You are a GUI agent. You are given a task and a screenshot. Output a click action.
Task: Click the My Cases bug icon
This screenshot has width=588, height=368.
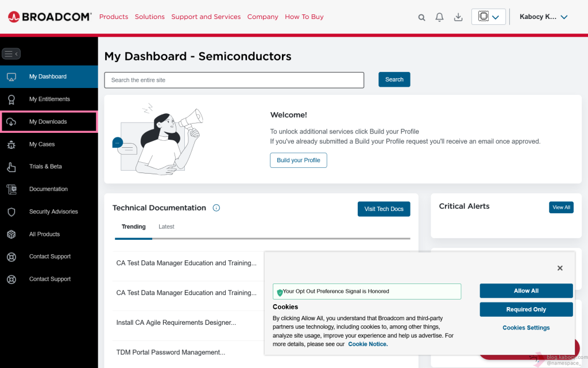pos(11,144)
